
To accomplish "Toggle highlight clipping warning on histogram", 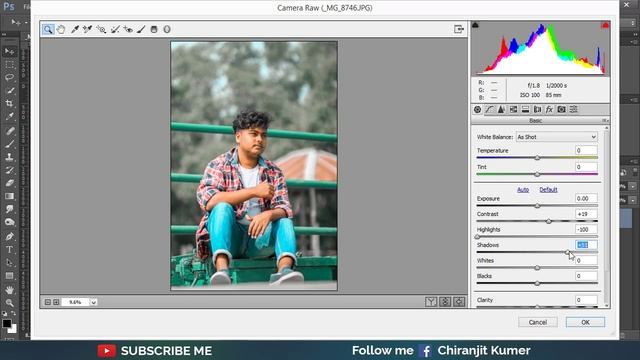I will 605,25.
